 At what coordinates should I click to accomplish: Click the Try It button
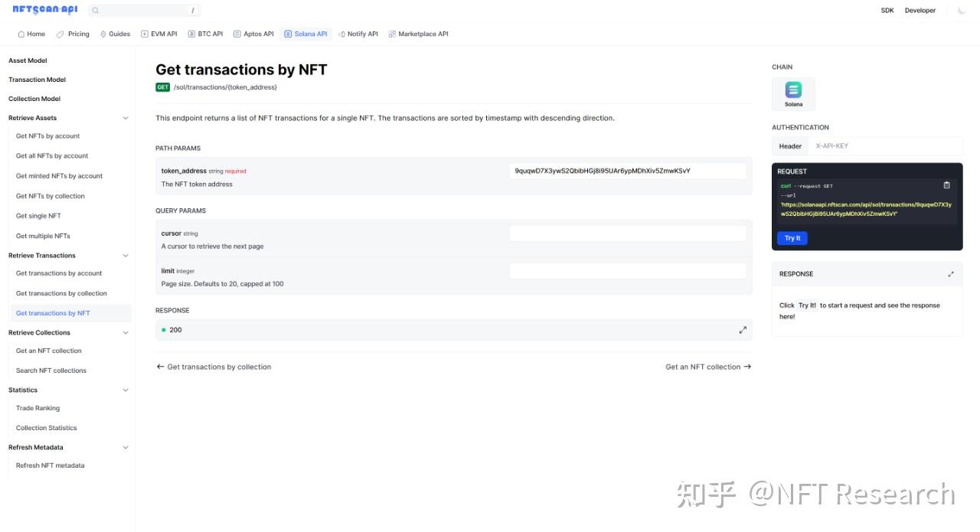[792, 238]
